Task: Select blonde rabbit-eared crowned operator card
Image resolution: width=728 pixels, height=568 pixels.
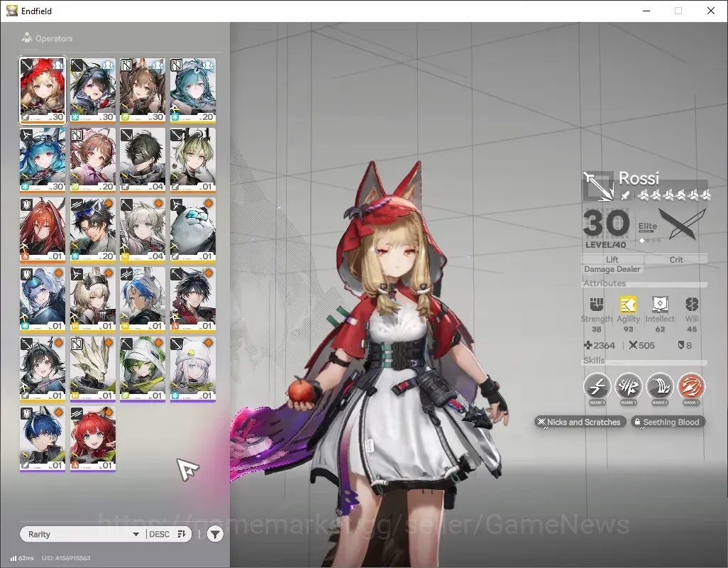Action: coord(93,300)
